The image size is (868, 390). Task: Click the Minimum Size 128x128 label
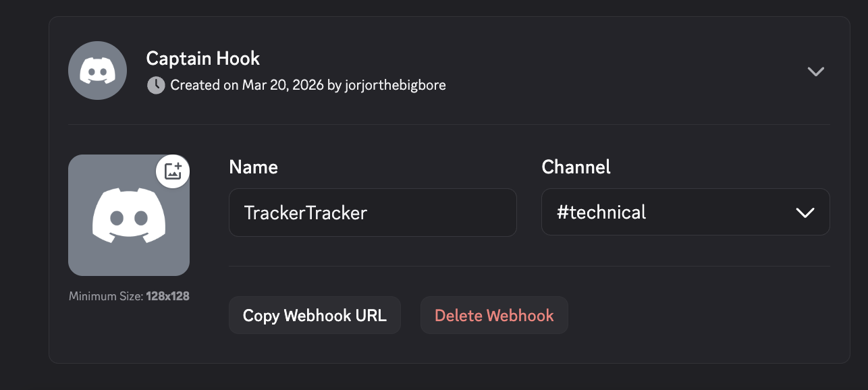129,296
